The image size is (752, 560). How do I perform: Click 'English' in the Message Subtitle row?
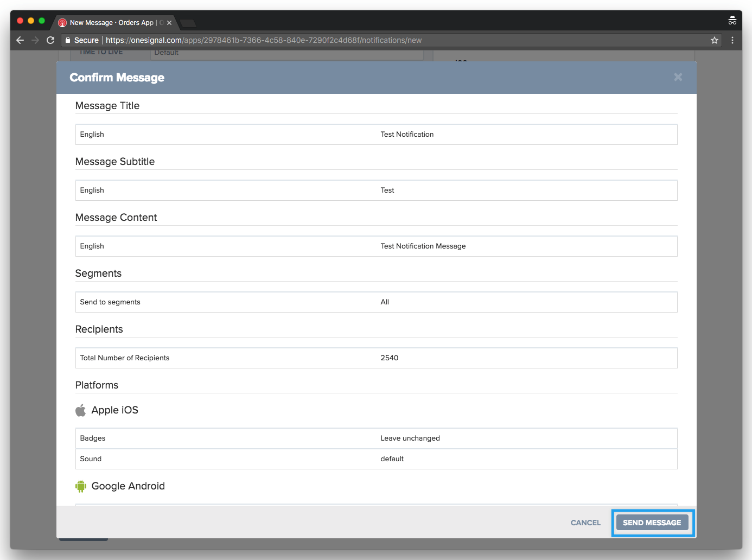92,190
